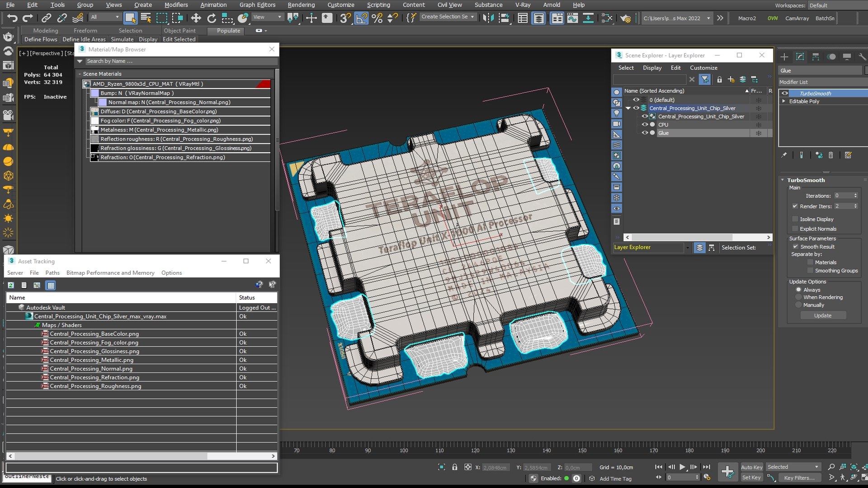Select the Manually update radio option

(798, 305)
